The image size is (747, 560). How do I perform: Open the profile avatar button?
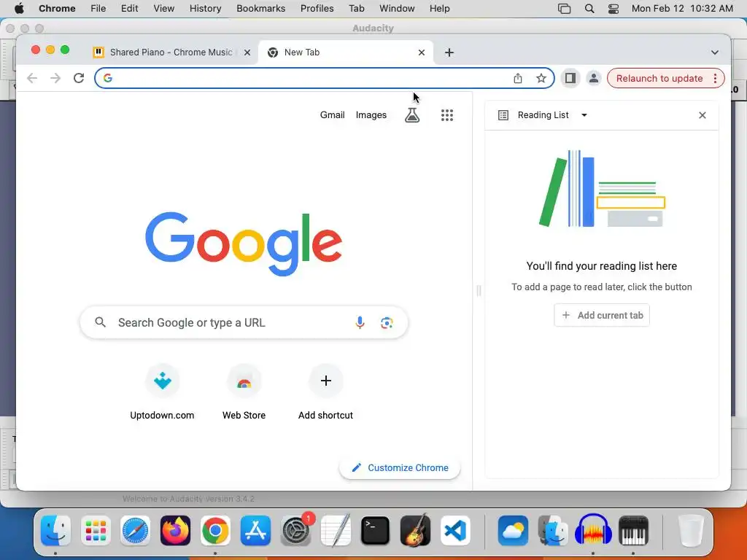pyautogui.click(x=594, y=78)
